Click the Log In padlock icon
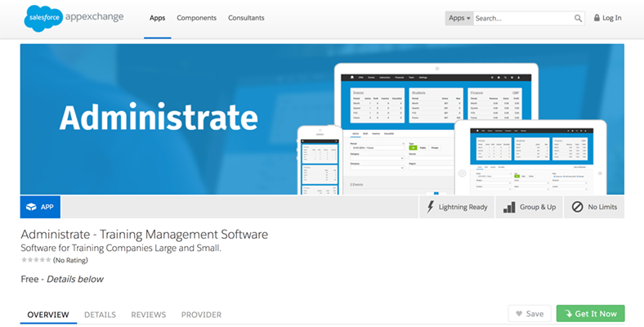644x327 pixels. point(597,18)
